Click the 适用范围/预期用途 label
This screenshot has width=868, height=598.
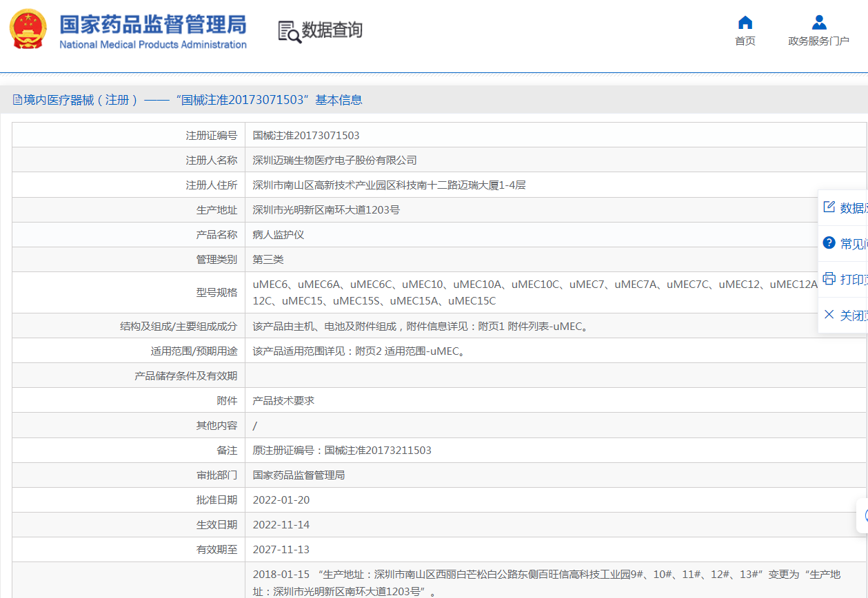click(x=194, y=351)
